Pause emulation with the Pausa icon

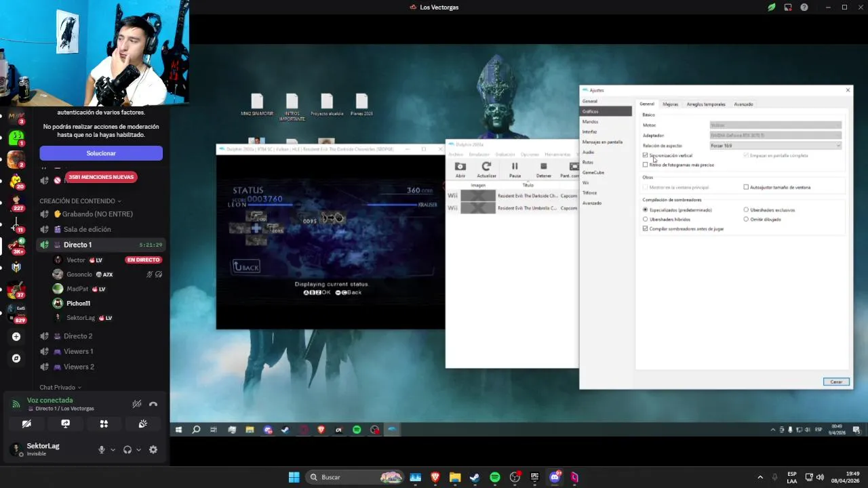pos(515,167)
